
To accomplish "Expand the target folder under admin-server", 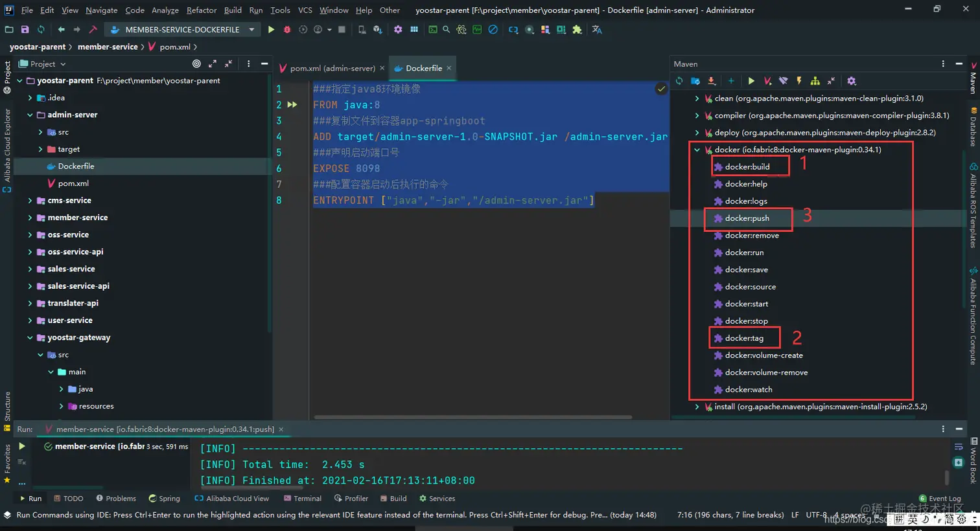I will [x=40, y=149].
